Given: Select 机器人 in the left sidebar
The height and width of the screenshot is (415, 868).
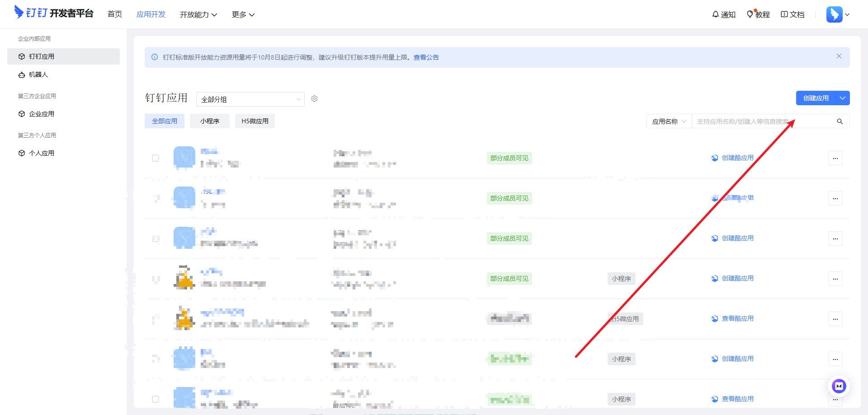Looking at the screenshot, I should point(38,75).
